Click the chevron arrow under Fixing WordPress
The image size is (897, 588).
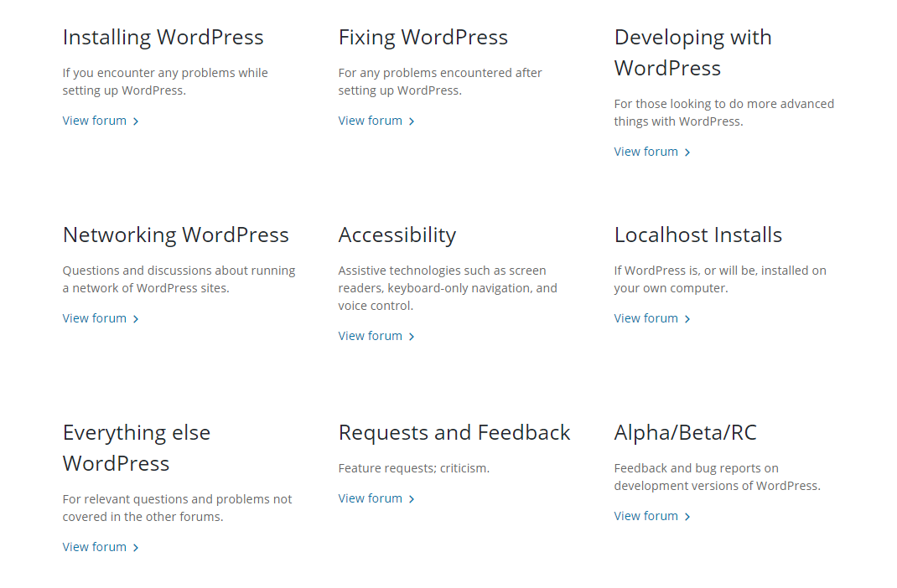pos(412,121)
